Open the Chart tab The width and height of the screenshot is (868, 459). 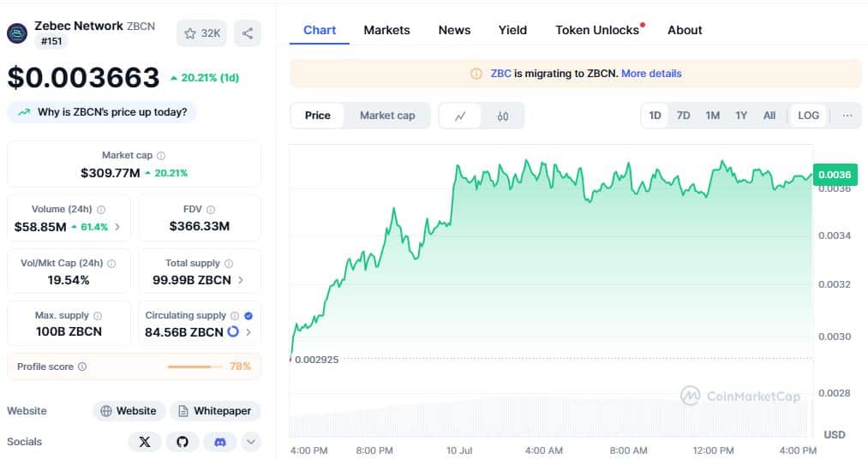320,31
